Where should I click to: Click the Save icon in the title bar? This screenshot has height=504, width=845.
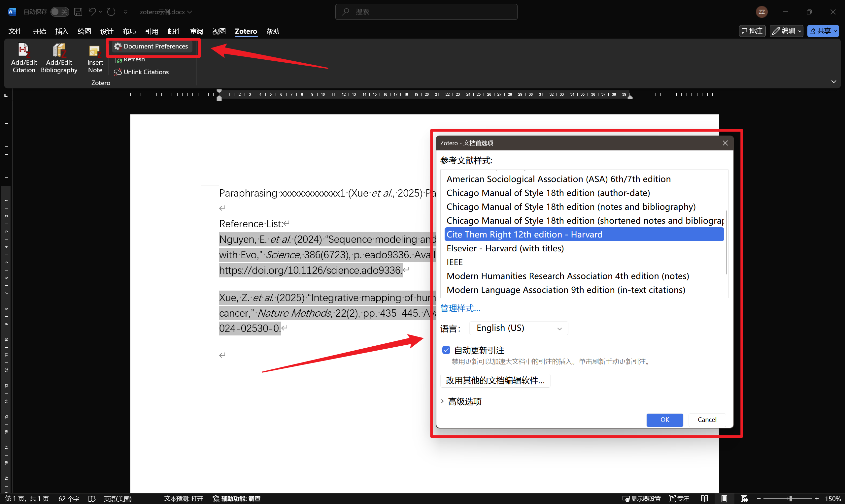point(78,12)
